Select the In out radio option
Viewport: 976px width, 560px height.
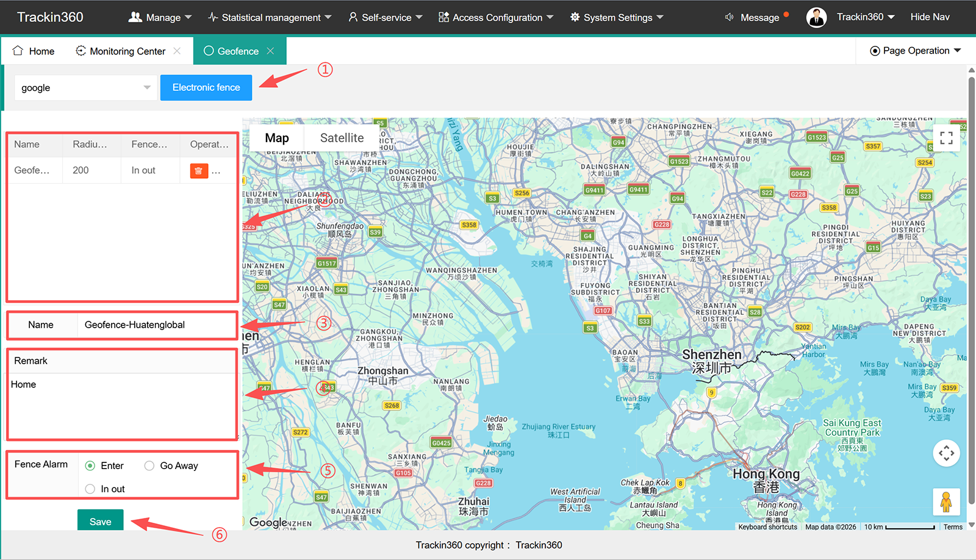(90, 489)
